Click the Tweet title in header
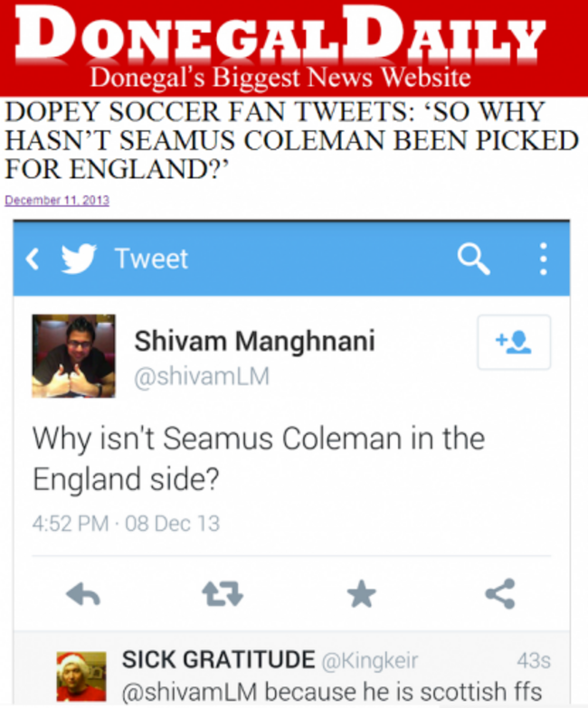Viewport: 588px width, 708px height. point(151,259)
